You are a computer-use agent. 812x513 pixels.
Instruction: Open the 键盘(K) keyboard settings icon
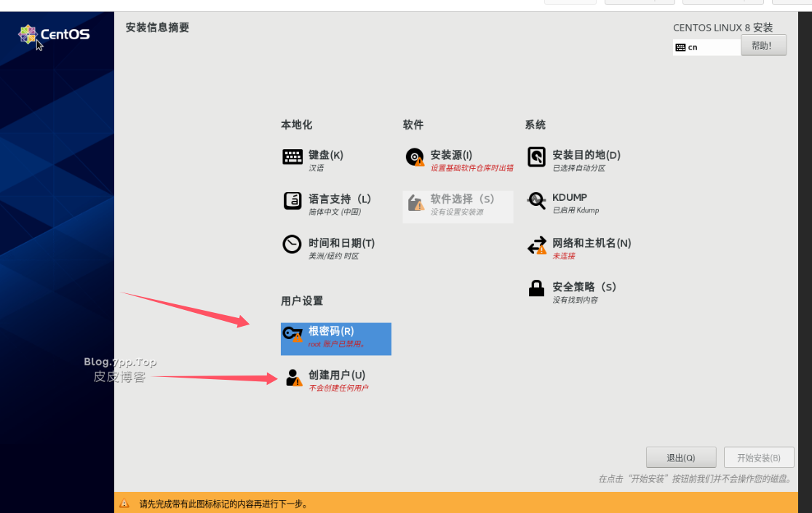click(292, 157)
